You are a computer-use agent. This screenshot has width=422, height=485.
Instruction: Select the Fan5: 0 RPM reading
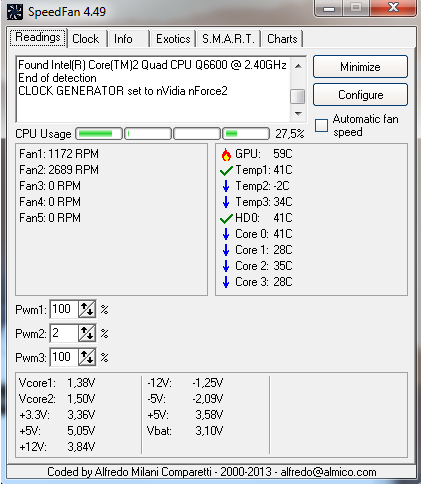pos(50,218)
